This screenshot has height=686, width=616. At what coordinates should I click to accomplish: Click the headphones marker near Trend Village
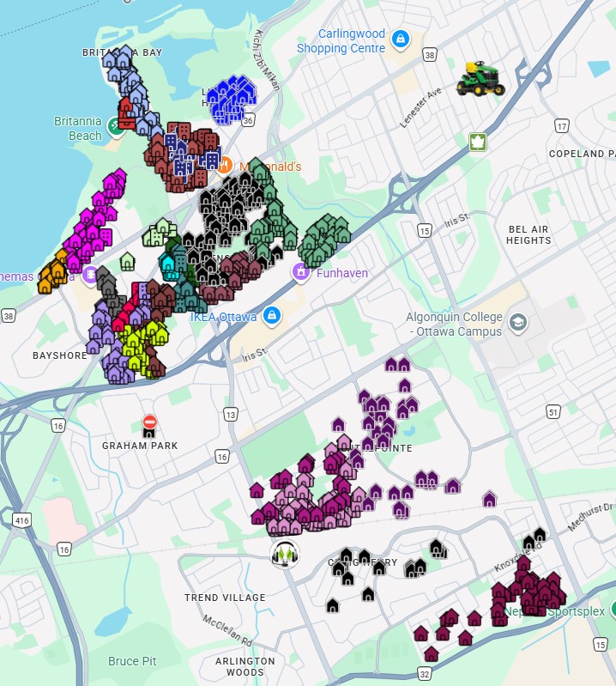285,554
